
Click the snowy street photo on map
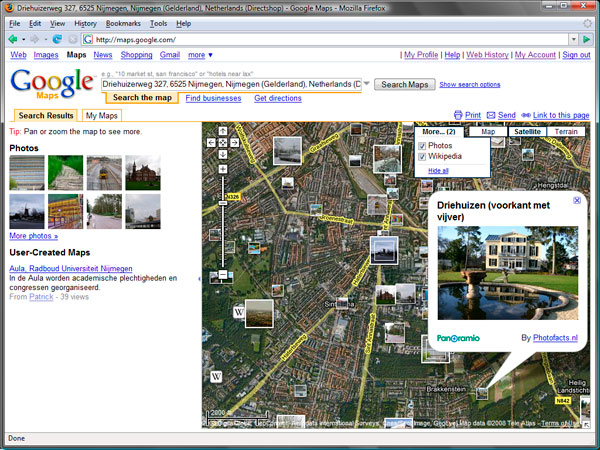coord(287,151)
